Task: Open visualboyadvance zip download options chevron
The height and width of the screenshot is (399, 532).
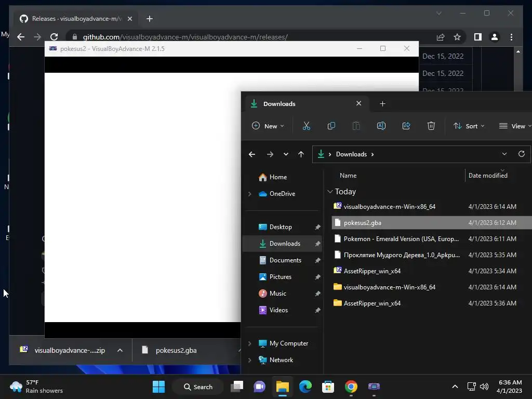Action: pos(120,350)
